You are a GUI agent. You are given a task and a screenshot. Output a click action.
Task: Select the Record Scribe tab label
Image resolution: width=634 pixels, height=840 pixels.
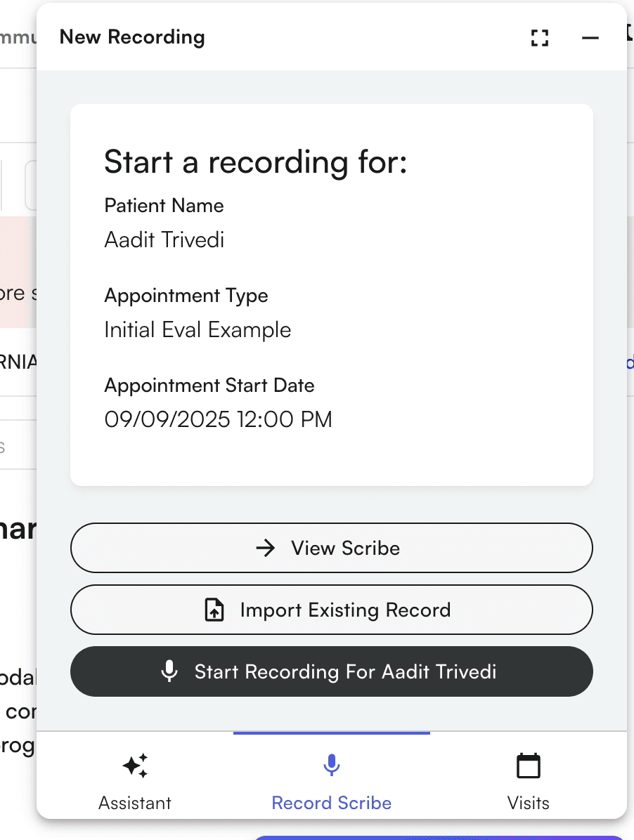(331, 803)
